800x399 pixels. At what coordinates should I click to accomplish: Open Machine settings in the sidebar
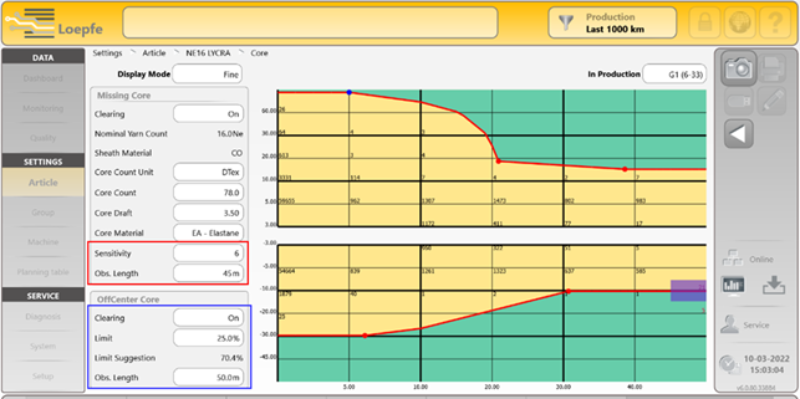click(43, 242)
